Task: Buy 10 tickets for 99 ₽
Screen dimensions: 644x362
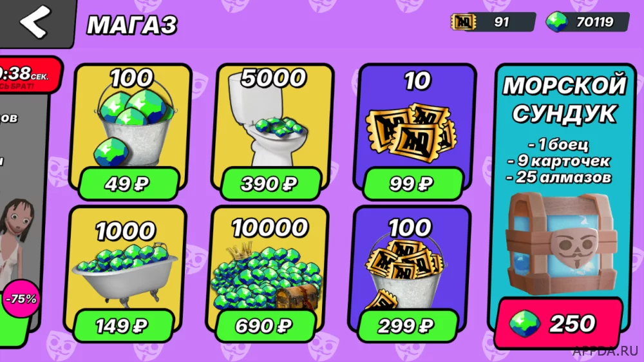Action: [x=413, y=184]
